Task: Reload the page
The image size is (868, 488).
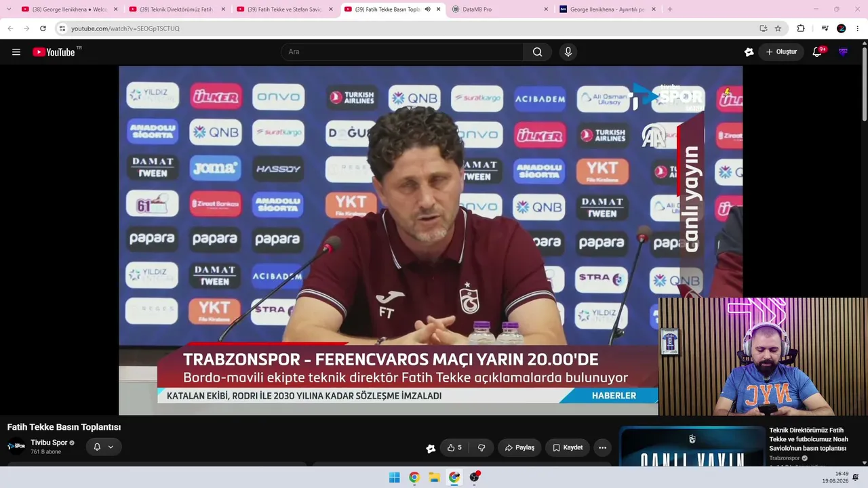Action: [43, 28]
